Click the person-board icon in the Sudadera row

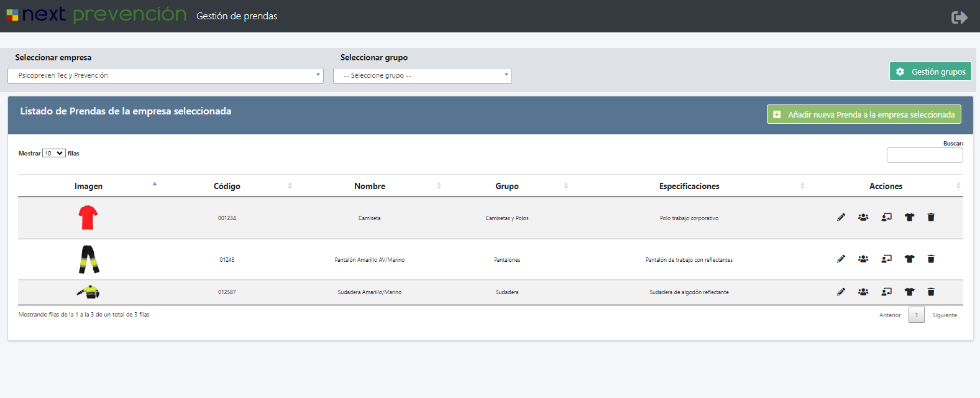coord(887,292)
